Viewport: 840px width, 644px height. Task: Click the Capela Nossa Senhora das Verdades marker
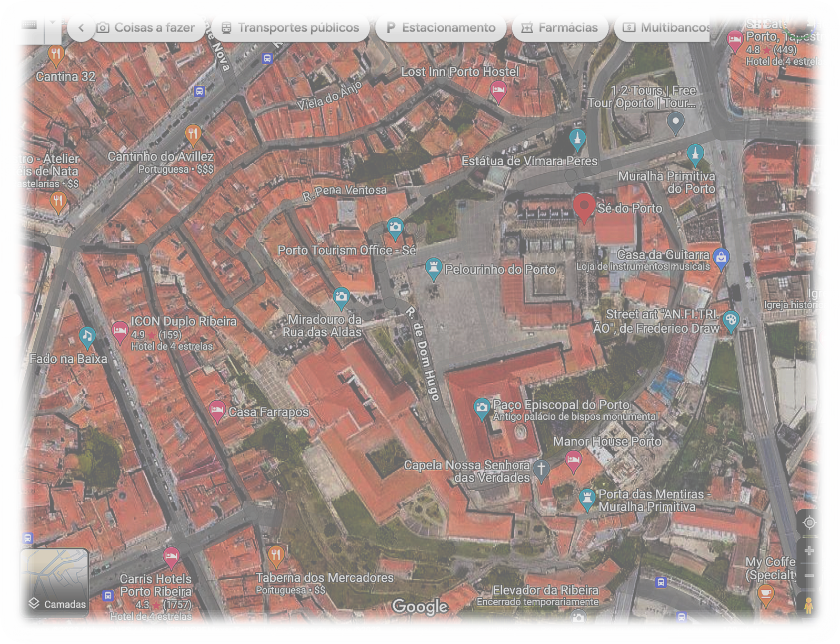click(x=541, y=469)
